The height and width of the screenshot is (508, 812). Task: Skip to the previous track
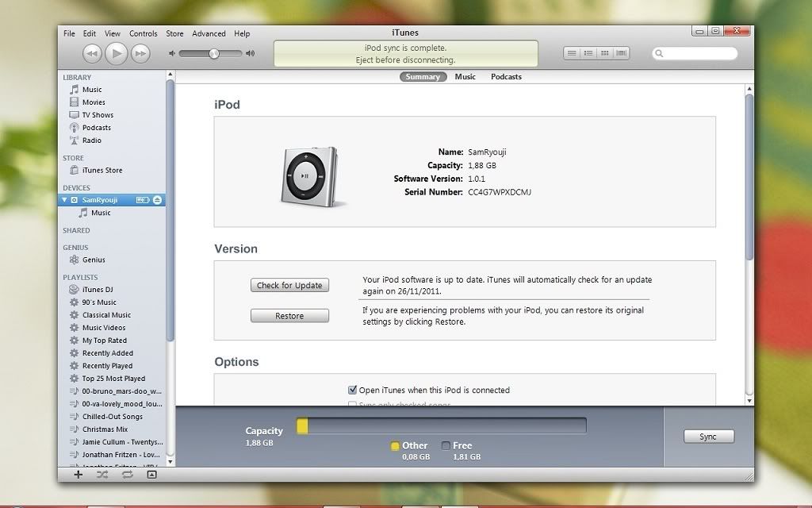[x=92, y=53]
